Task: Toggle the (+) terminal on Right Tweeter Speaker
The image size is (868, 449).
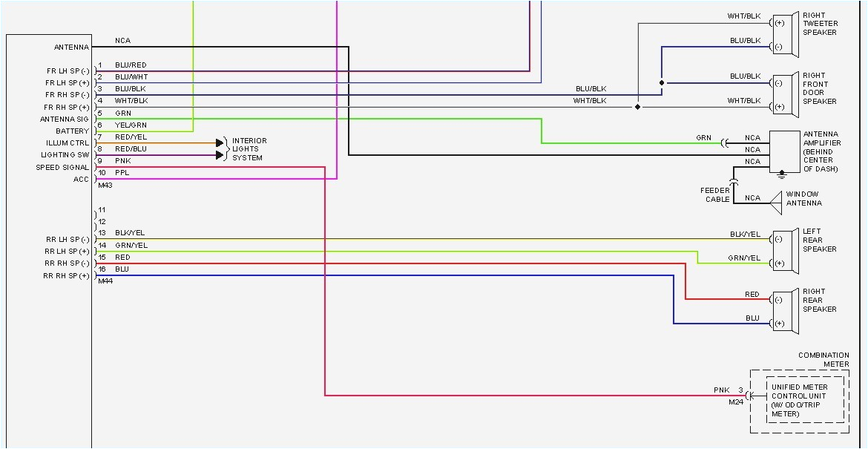Action: (778, 22)
